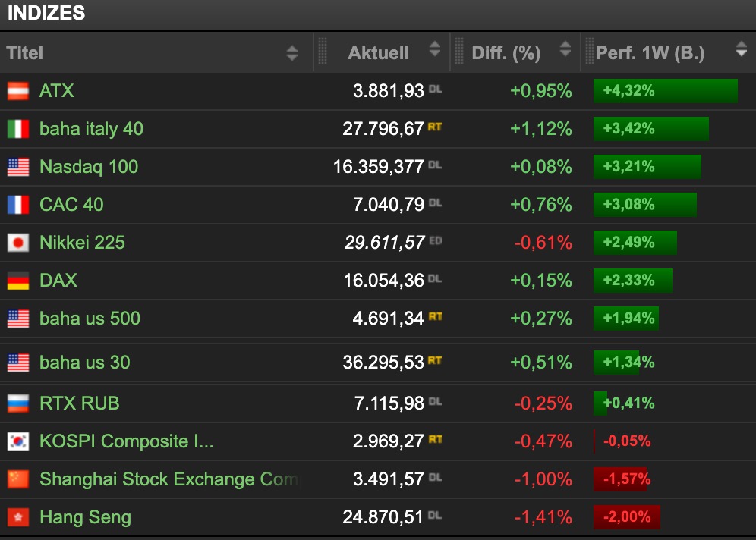Viewport: 756px width, 540px height.
Task: Click the China flag beside Shanghai Stock Exchange
Action: 18,479
